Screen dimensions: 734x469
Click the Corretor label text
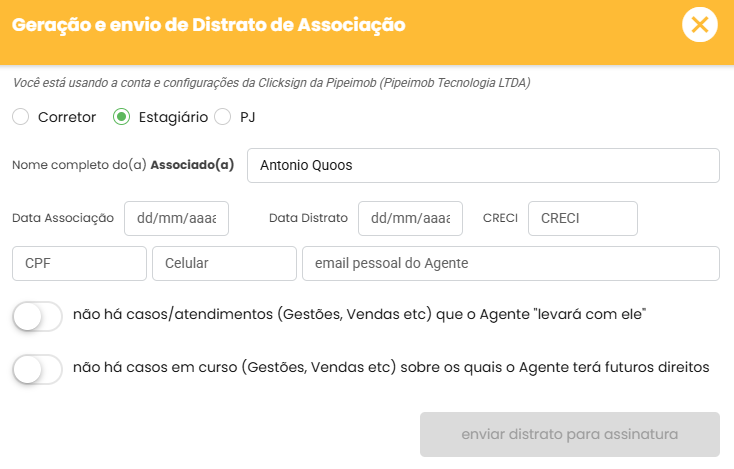click(67, 117)
